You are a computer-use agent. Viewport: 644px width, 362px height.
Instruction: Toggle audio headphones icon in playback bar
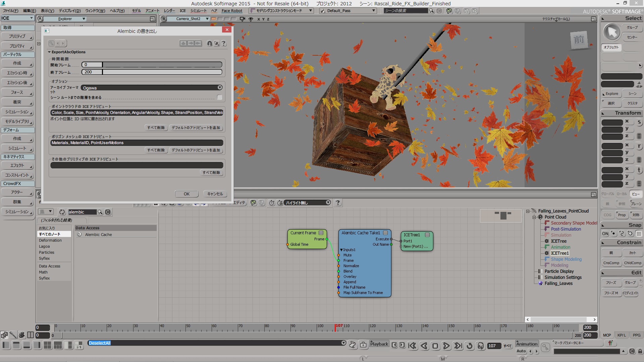(x=481, y=346)
